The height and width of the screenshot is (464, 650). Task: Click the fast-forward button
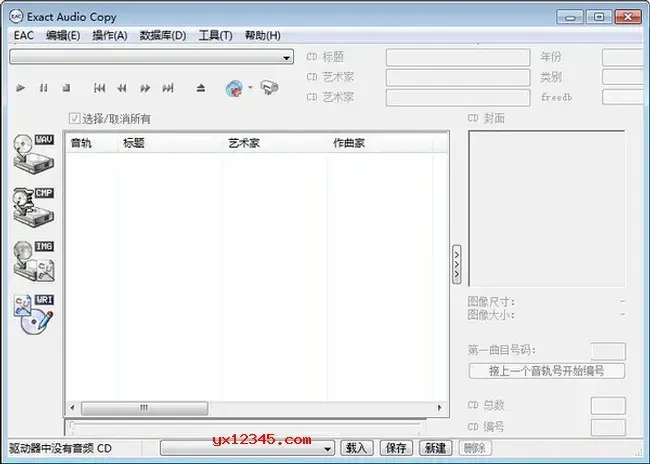click(145, 88)
